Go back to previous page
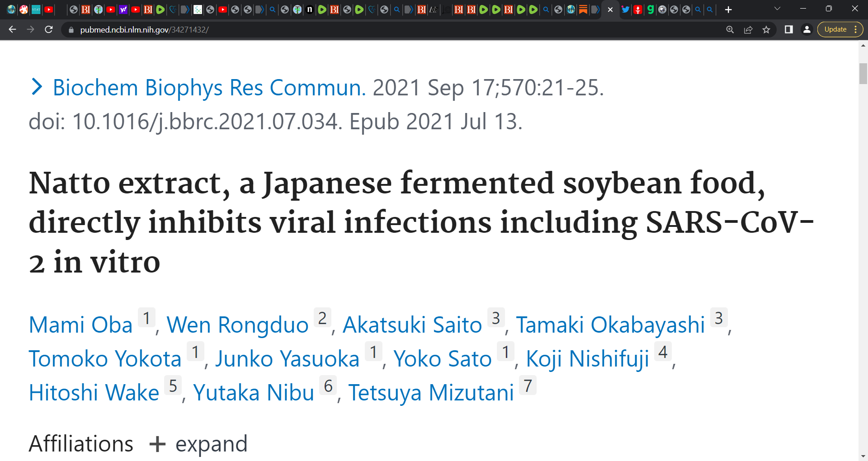The width and height of the screenshot is (868, 461). click(12, 29)
